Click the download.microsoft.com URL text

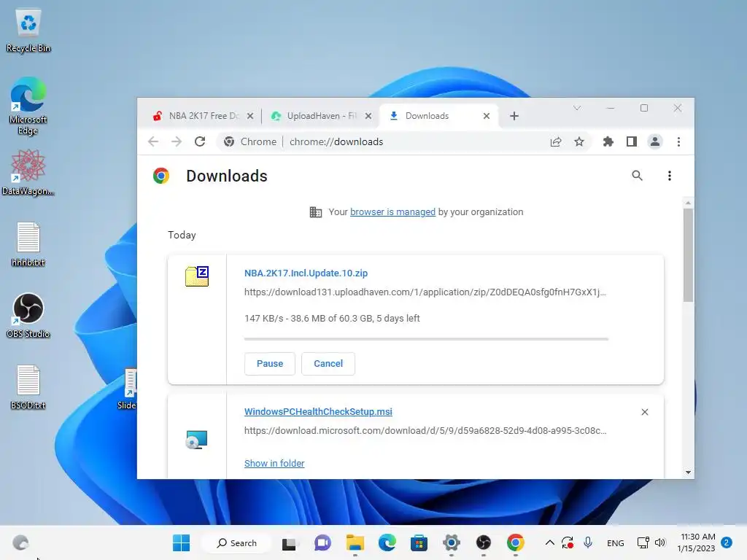pyautogui.click(x=425, y=430)
